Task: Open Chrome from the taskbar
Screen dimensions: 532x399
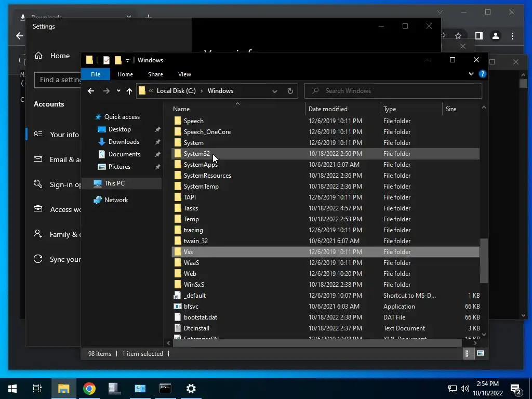Action: click(89, 389)
